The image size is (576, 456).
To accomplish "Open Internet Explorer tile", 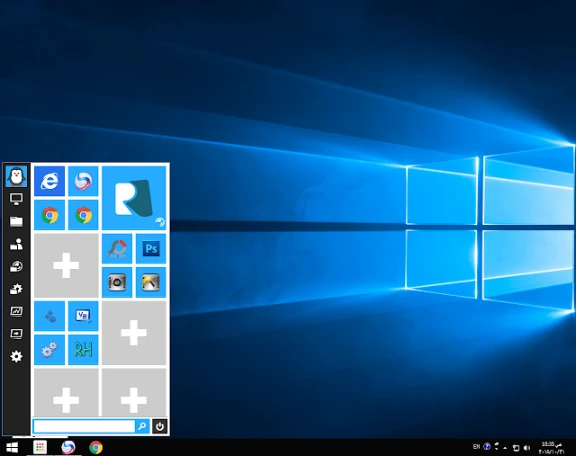I will tap(49, 181).
